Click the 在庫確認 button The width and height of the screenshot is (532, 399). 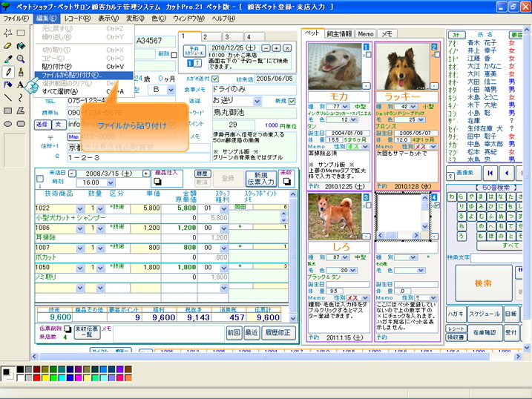coord(485,333)
